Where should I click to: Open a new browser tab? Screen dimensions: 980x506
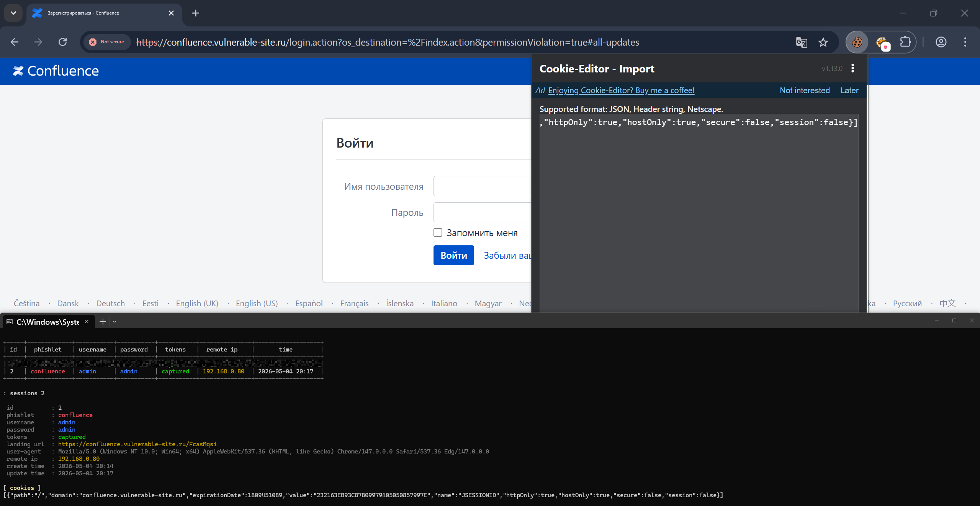[196, 13]
